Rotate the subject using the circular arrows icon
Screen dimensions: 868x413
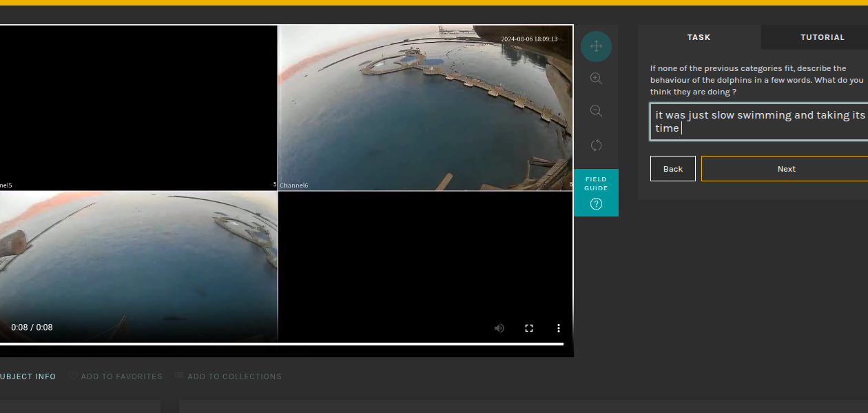(x=596, y=145)
